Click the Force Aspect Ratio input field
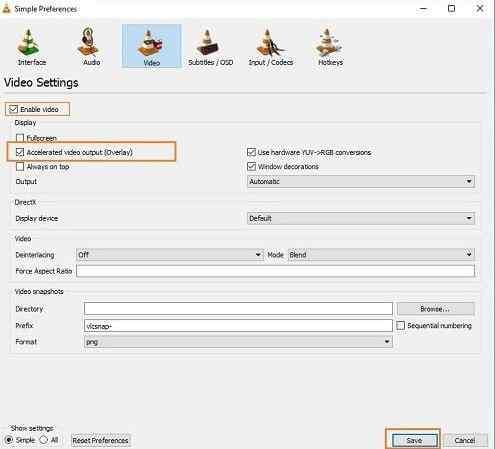The width and height of the screenshot is (495, 449). (275, 271)
